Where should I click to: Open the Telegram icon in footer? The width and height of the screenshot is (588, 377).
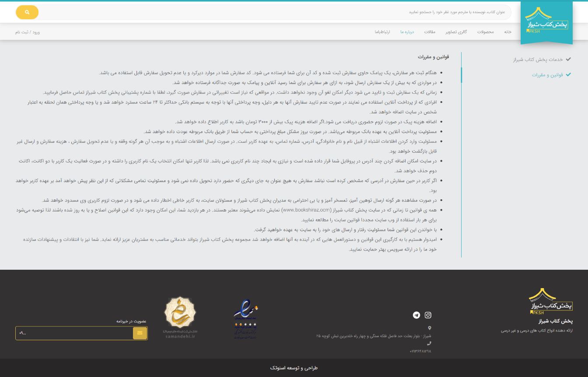coord(416,315)
